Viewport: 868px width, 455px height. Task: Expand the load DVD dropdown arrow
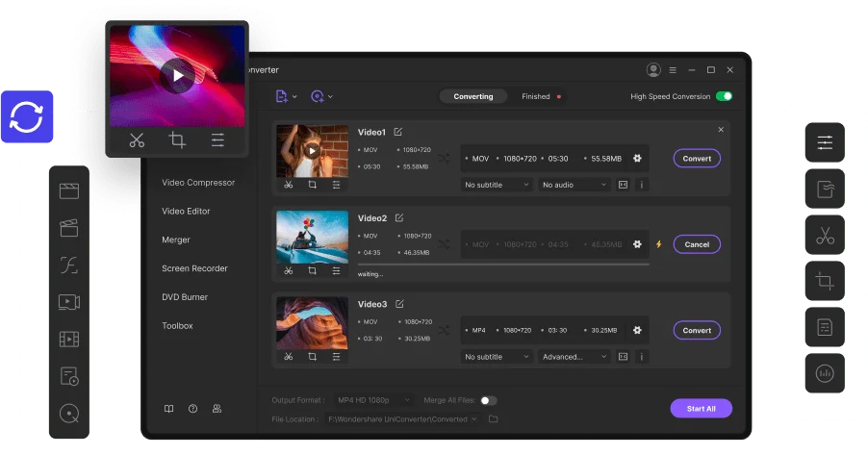[x=330, y=97]
